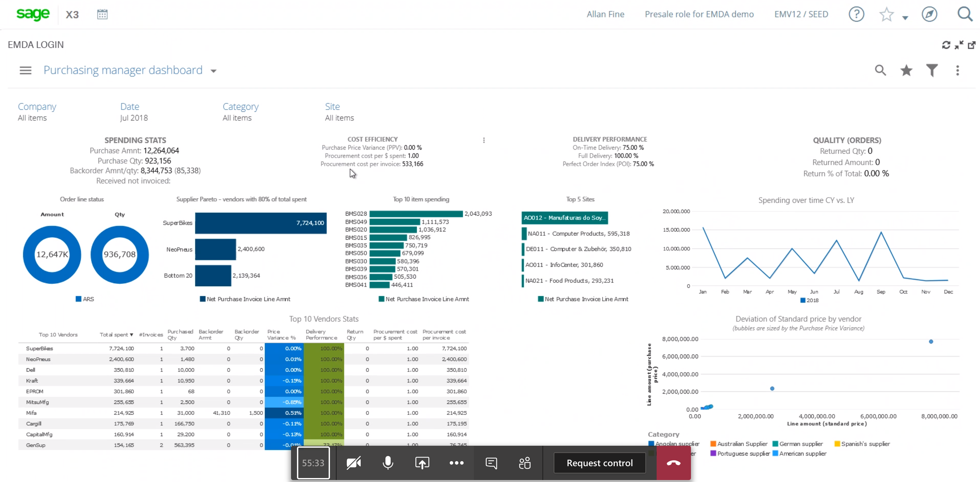Screen dimensions: 980x482
Task: Expand the Category filter dropdown
Action: (x=240, y=111)
